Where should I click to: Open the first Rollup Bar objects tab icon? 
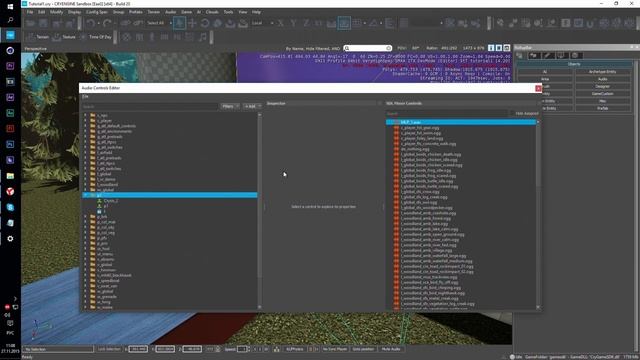[x=520, y=56]
